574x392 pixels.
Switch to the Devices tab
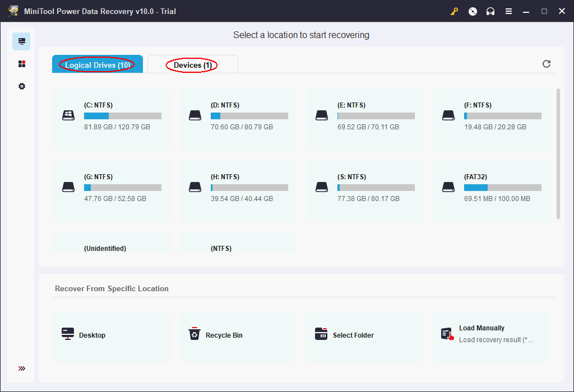click(192, 65)
